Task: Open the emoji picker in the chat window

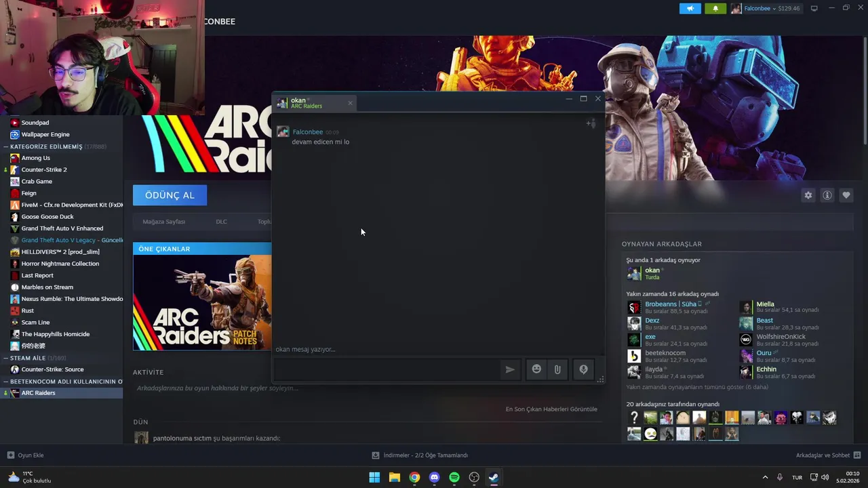Action: (536, 369)
